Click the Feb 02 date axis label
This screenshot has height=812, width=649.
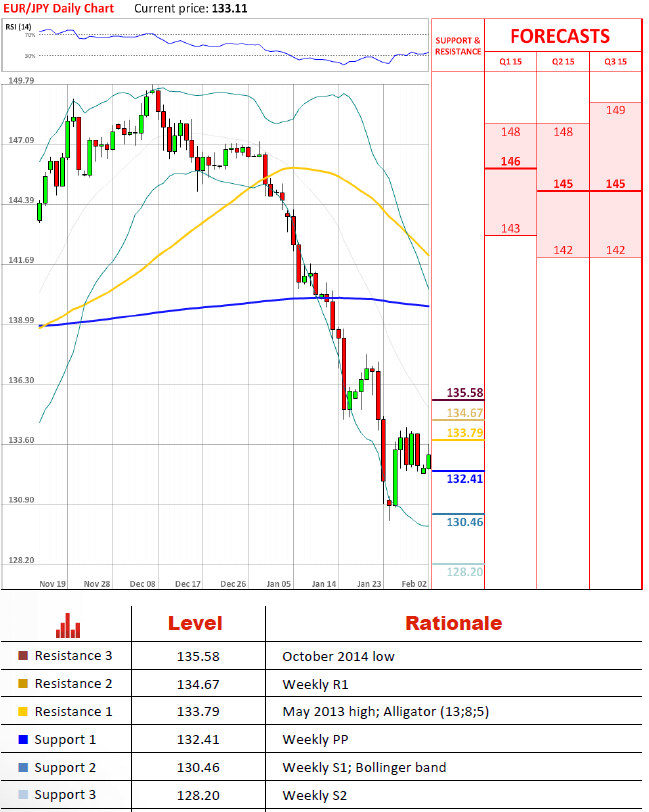click(x=414, y=584)
